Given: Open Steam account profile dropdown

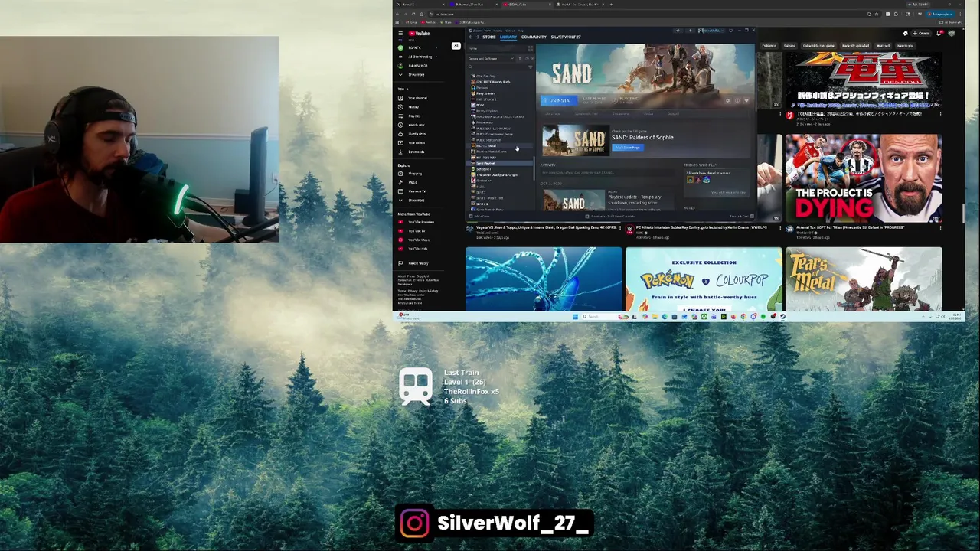Looking at the screenshot, I should coord(711,31).
